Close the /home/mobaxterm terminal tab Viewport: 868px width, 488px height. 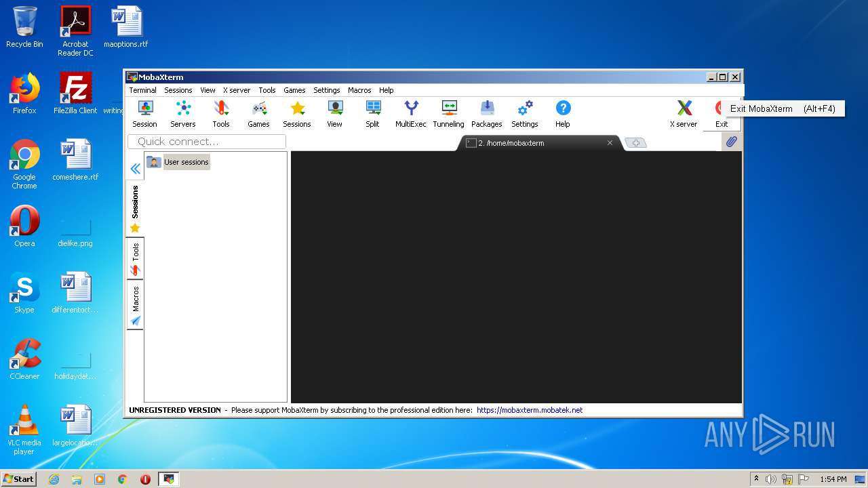(610, 143)
